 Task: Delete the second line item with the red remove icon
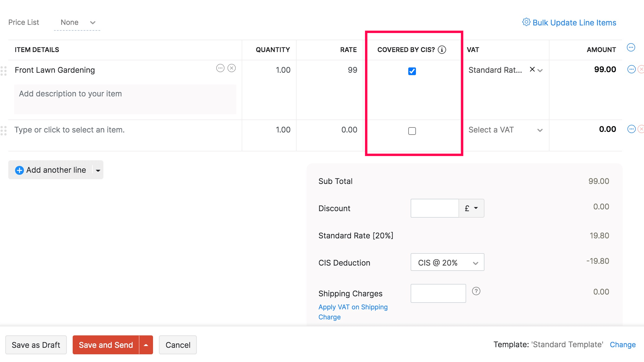(642, 129)
